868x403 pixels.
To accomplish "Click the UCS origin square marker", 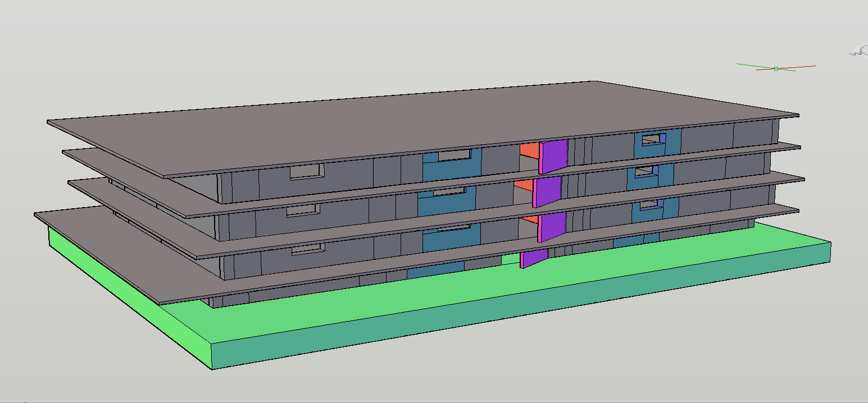I will pyautogui.click(x=776, y=68).
